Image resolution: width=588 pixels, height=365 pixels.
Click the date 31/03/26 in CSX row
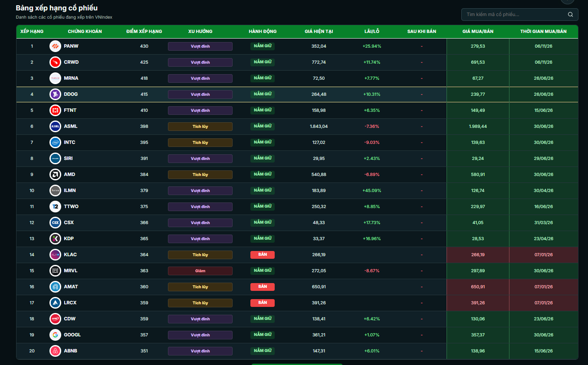click(544, 222)
